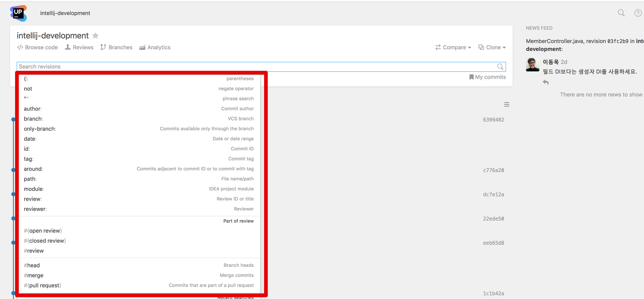Screen dimensions: 644x299
Task: Open revision 1c1b42a
Action: click(x=494, y=293)
